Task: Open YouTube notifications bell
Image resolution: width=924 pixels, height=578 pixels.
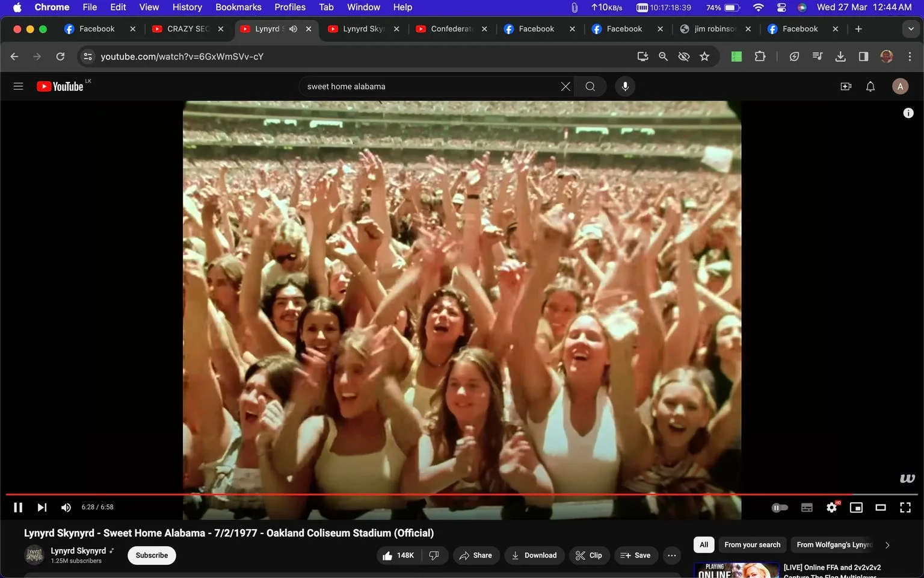Action: [870, 87]
